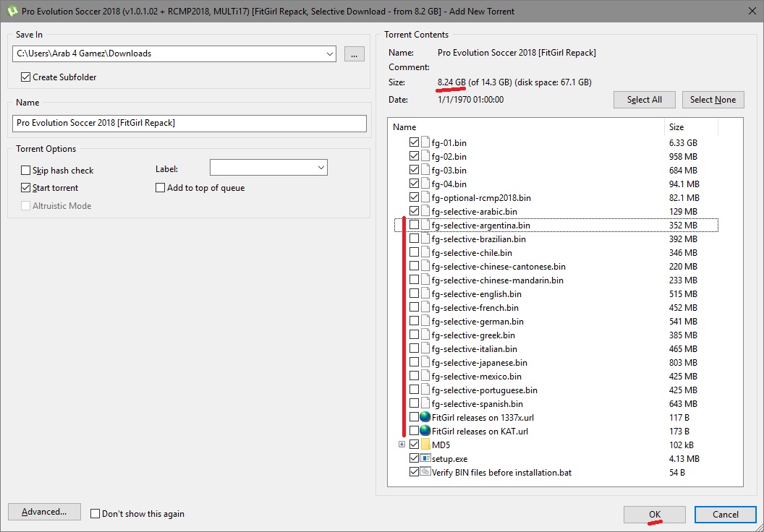The width and height of the screenshot is (764, 532).
Task: Select the fg-selective-chinese-cantonese.bin file name
Action: point(498,266)
